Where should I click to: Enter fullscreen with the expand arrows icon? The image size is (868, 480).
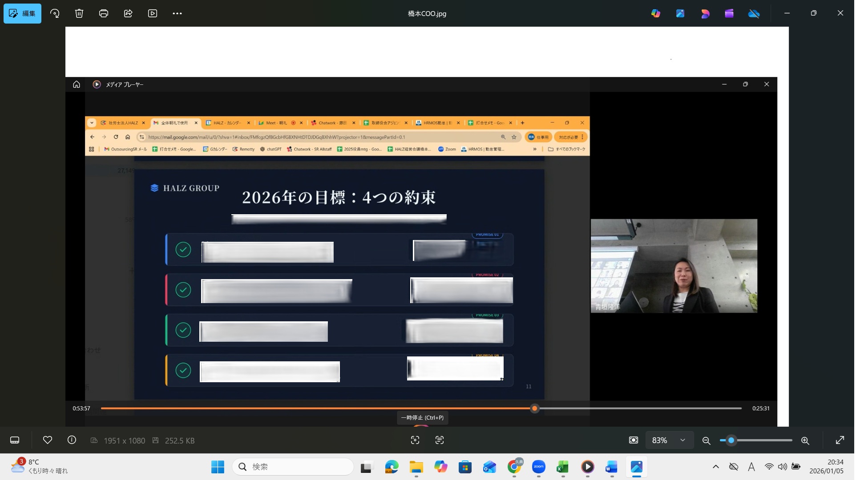pos(840,440)
